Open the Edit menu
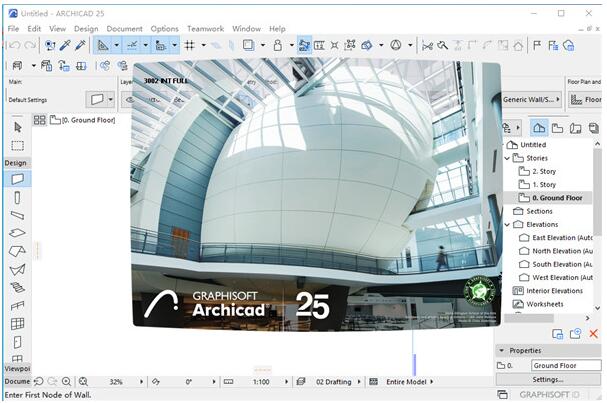The image size is (607, 403). [x=34, y=29]
